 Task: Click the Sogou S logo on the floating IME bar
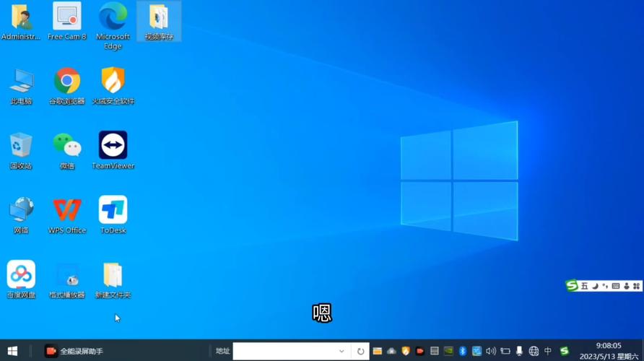[572, 285]
